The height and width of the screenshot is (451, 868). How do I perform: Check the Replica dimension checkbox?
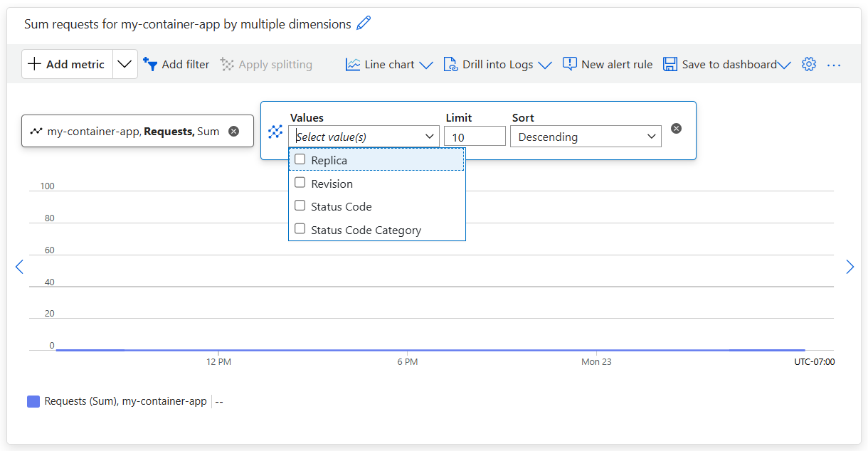300,159
